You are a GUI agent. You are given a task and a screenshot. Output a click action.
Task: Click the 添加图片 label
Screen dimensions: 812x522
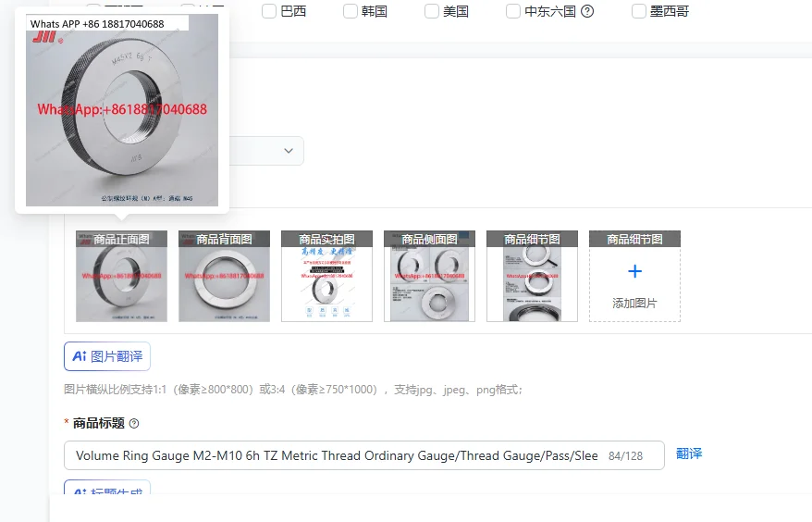(634, 304)
